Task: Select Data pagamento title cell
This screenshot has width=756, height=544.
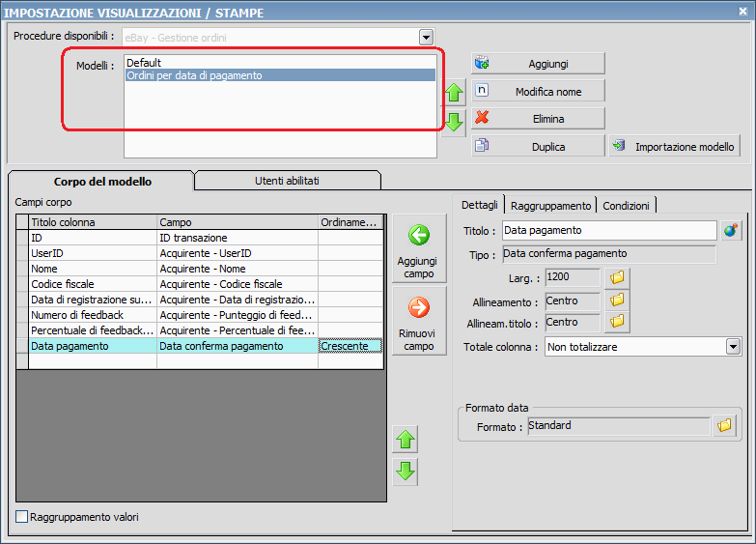Action: pos(93,346)
